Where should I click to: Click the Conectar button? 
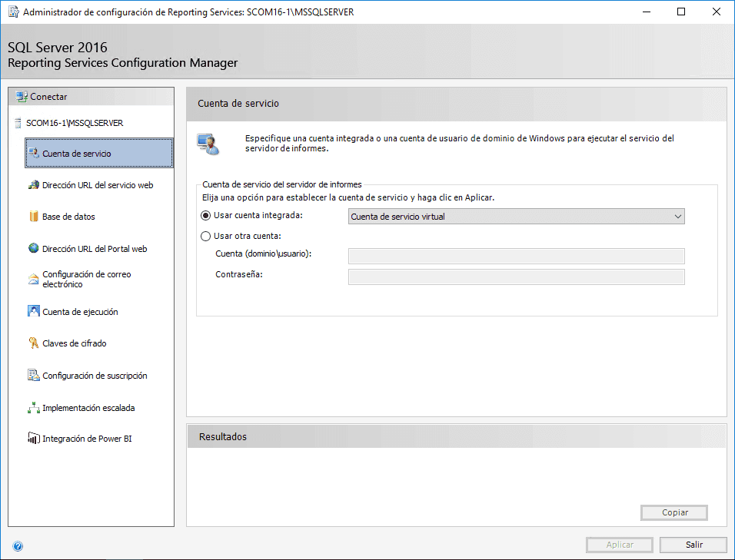91,97
